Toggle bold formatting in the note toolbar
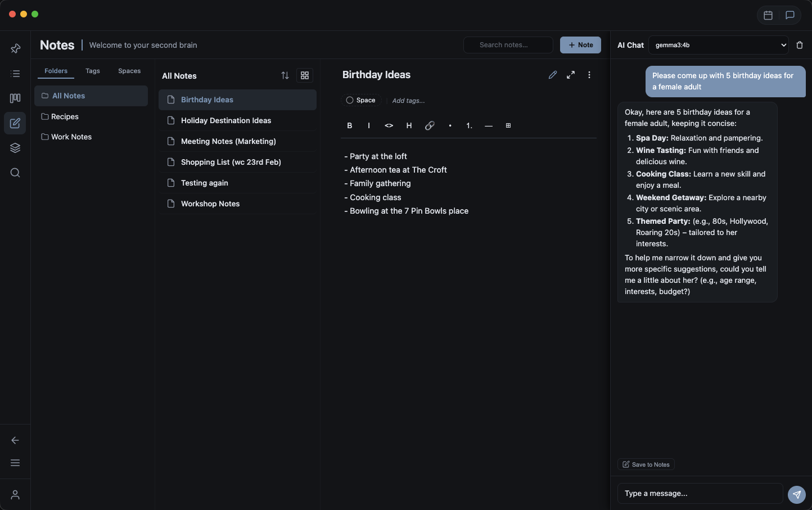Image resolution: width=812 pixels, height=510 pixels. pos(349,125)
